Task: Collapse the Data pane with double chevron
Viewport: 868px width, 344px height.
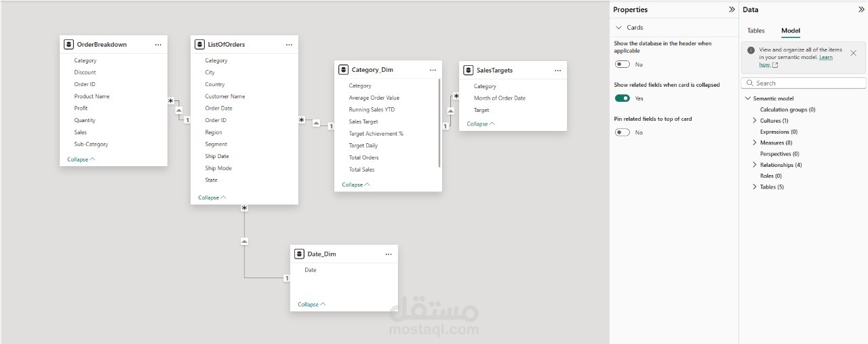Action: [861, 9]
